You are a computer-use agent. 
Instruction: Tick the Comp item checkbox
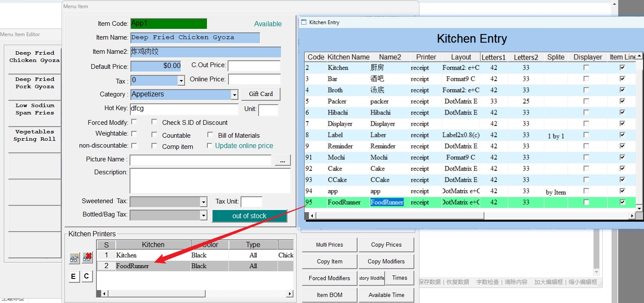(x=154, y=146)
